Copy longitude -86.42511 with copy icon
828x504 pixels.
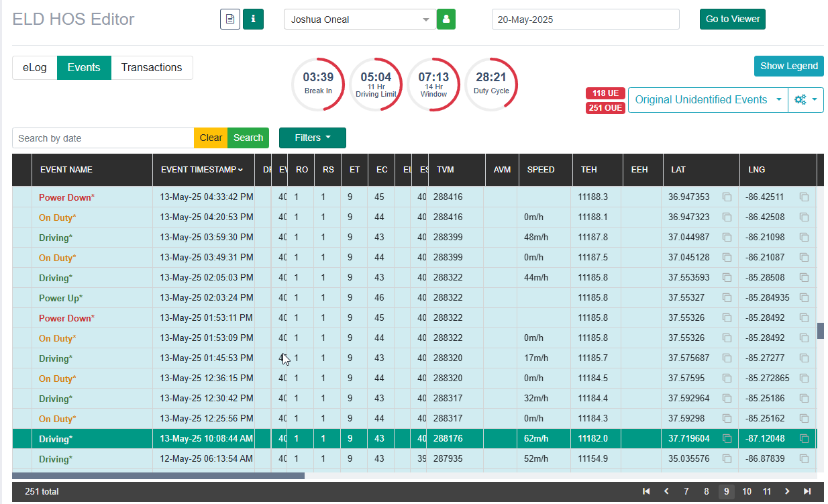(x=804, y=197)
